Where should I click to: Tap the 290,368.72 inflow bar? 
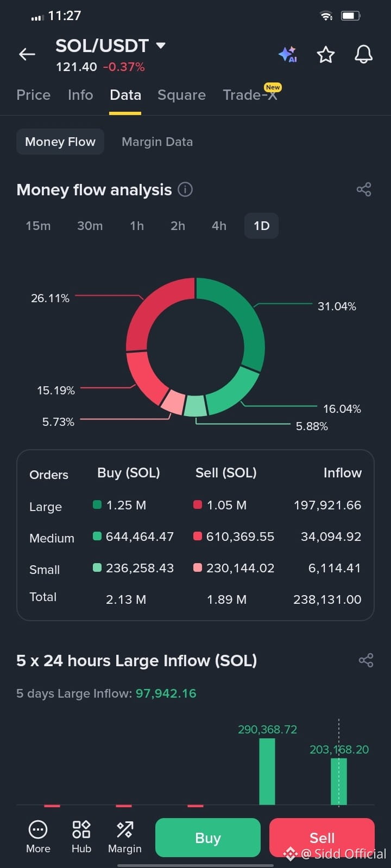pos(267,771)
